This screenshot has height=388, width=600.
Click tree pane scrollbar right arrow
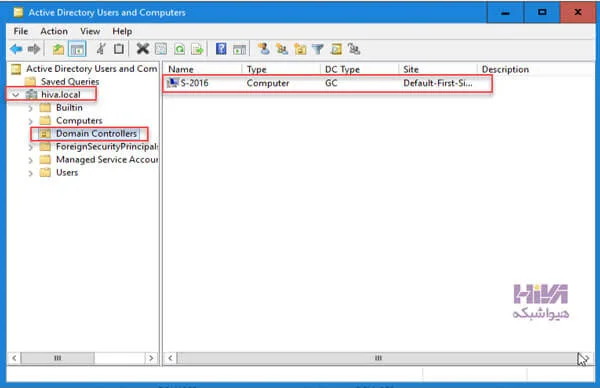click(151, 358)
